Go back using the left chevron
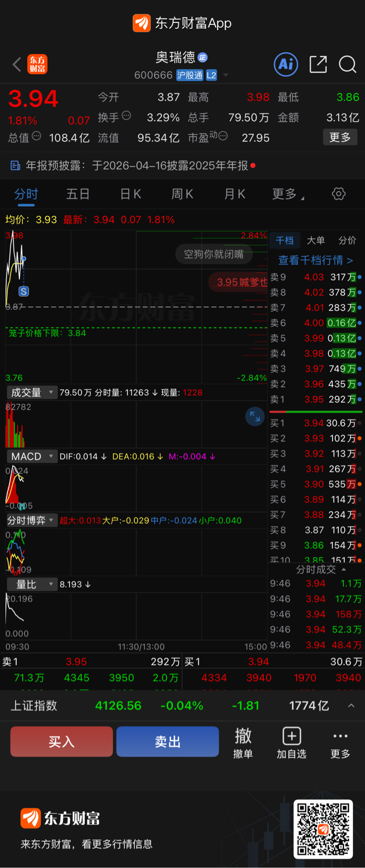 point(17,64)
